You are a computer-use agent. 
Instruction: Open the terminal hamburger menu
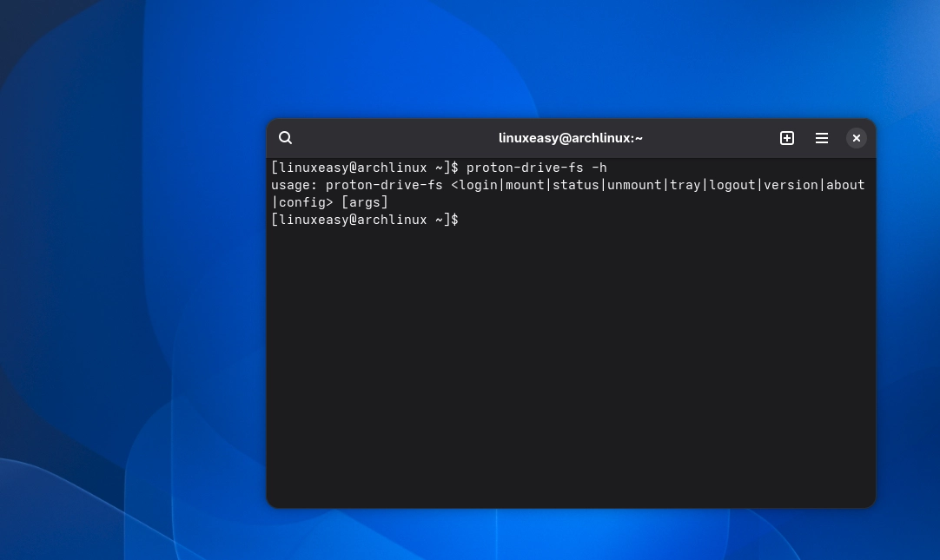point(821,138)
